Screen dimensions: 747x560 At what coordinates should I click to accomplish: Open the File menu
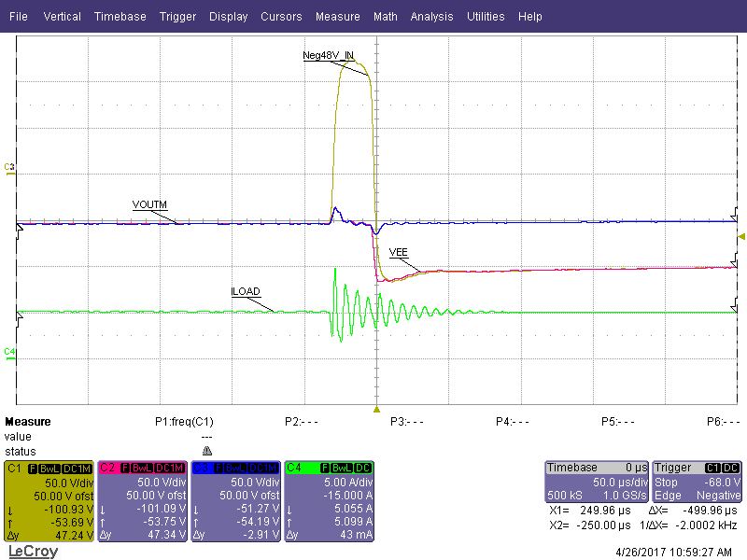pyautogui.click(x=18, y=16)
